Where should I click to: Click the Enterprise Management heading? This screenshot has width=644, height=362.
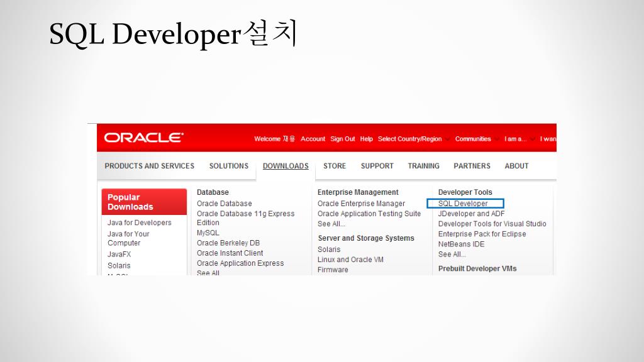[x=358, y=192]
